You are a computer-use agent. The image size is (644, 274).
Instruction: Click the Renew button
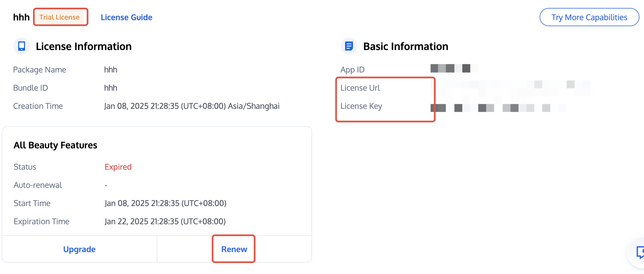point(234,249)
